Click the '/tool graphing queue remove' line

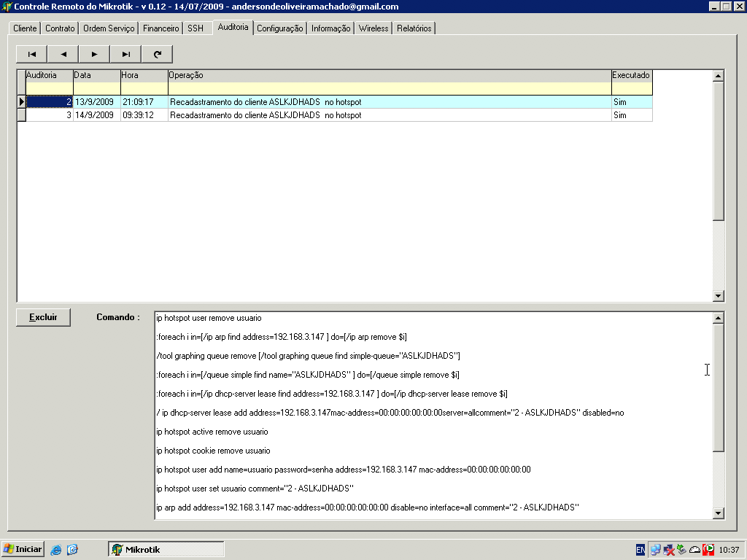[309, 356]
